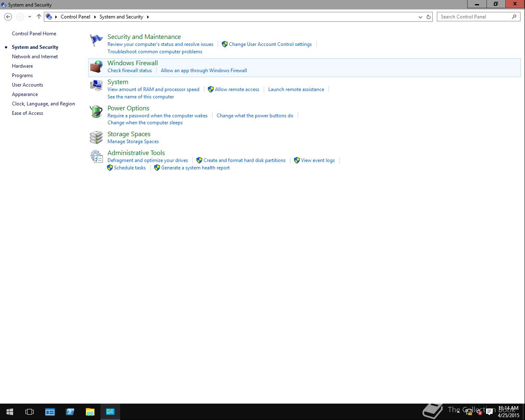Click the search magnifier icon
The height and width of the screenshot is (420, 525).
[514, 17]
